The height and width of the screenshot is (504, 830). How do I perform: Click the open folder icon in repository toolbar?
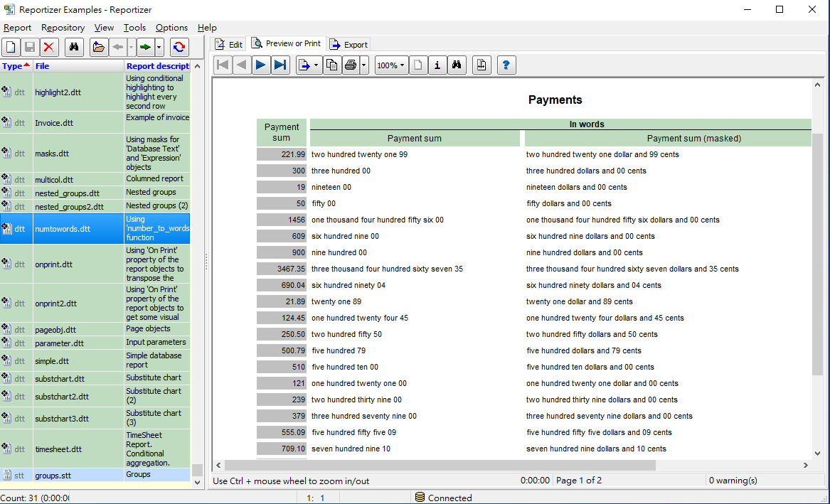click(99, 48)
